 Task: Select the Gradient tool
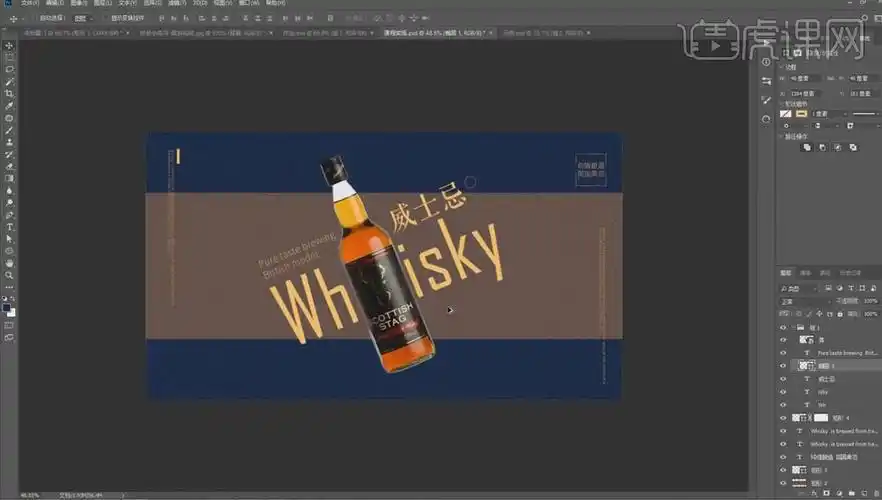coord(9,178)
